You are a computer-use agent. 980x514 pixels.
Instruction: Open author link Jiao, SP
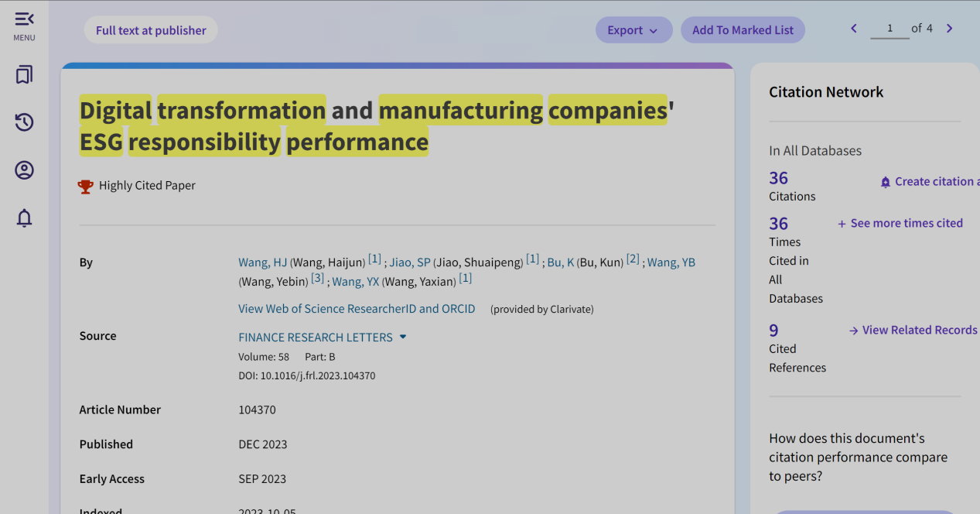(409, 262)
